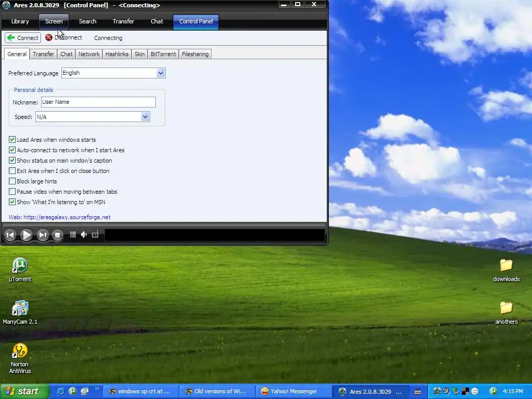Viewport: 532px width, 399px height.
Task: Open the playlist icon in player bar
Action: 73,234
